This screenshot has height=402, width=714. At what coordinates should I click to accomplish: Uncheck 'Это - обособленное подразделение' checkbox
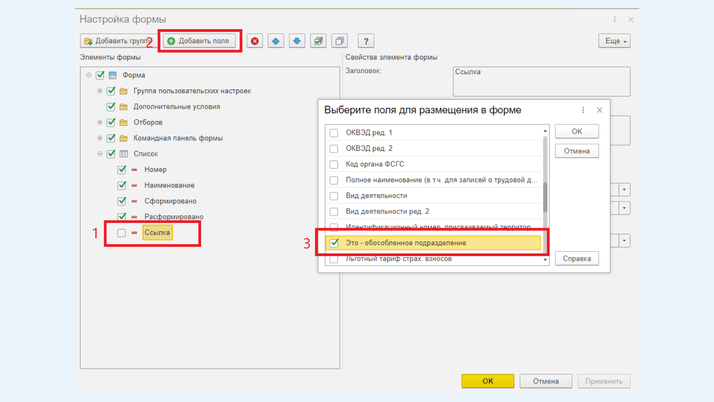tap(334, 243)
